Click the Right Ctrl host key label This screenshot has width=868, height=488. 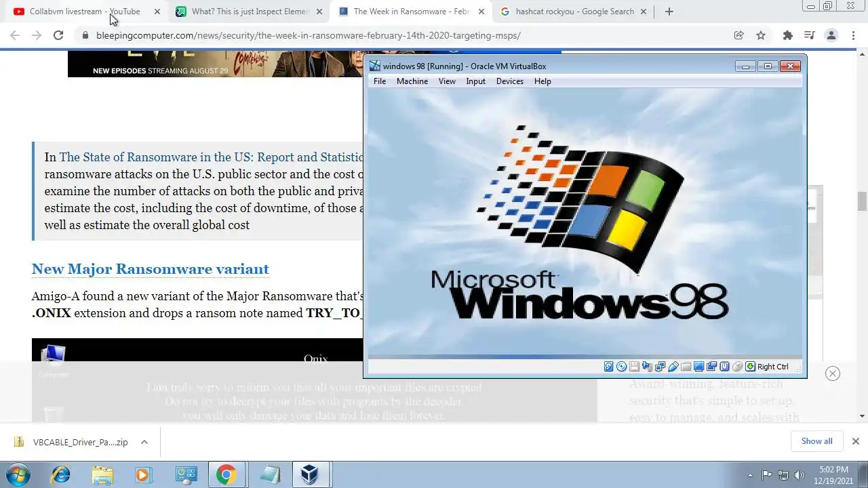point(773,367)
